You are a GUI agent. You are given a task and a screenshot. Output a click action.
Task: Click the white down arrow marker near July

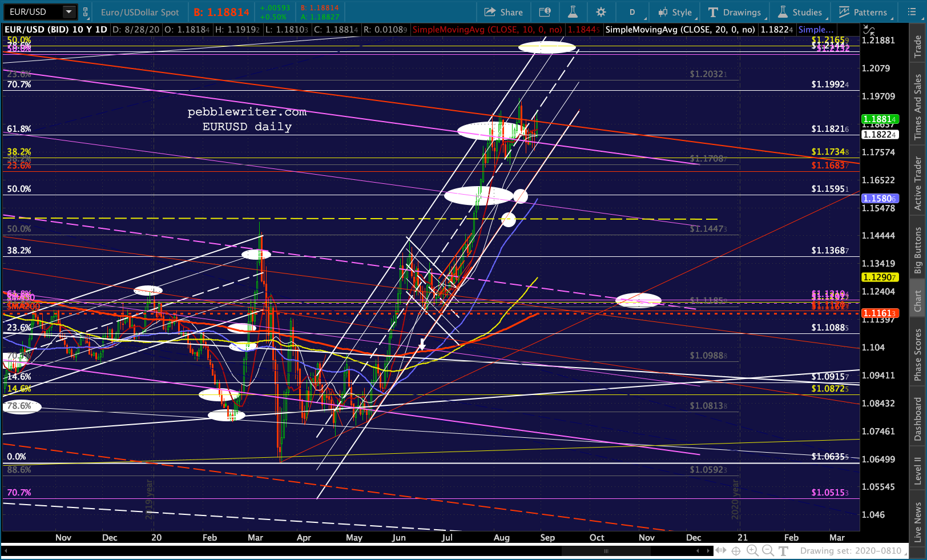422,344
